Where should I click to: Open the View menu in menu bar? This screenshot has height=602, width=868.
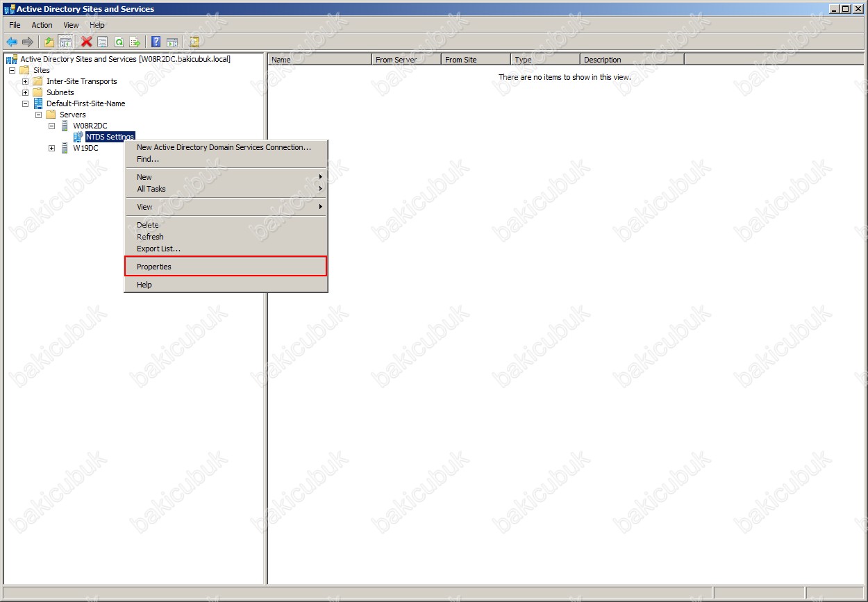[72, 25]
